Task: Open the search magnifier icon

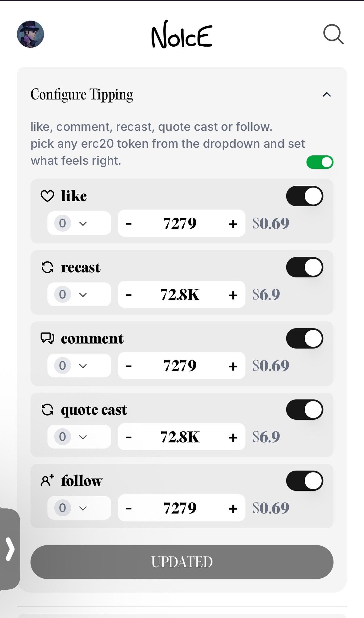Action: [x=333, y=34]
